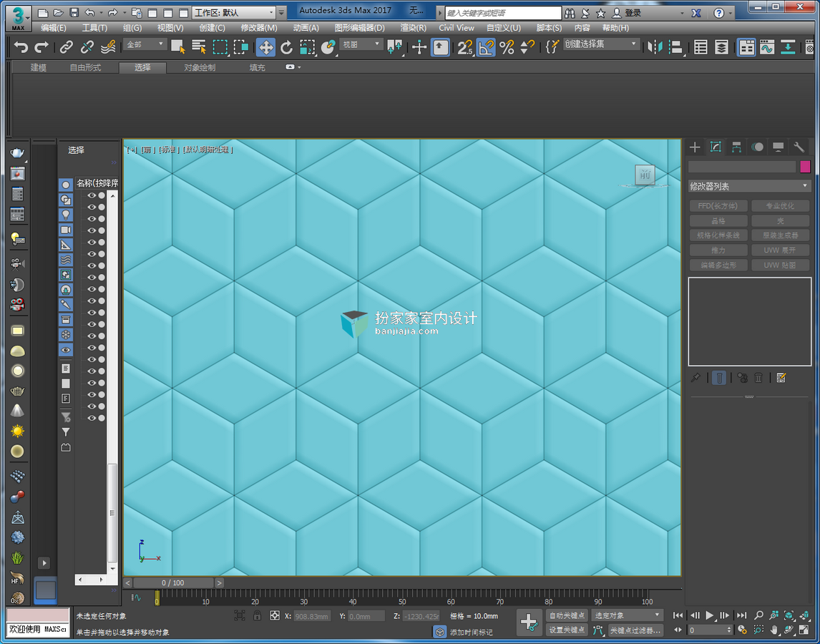Toggle Percent Snap on the toolbar
Screen dimensions: 820x644
coord(507,48)
